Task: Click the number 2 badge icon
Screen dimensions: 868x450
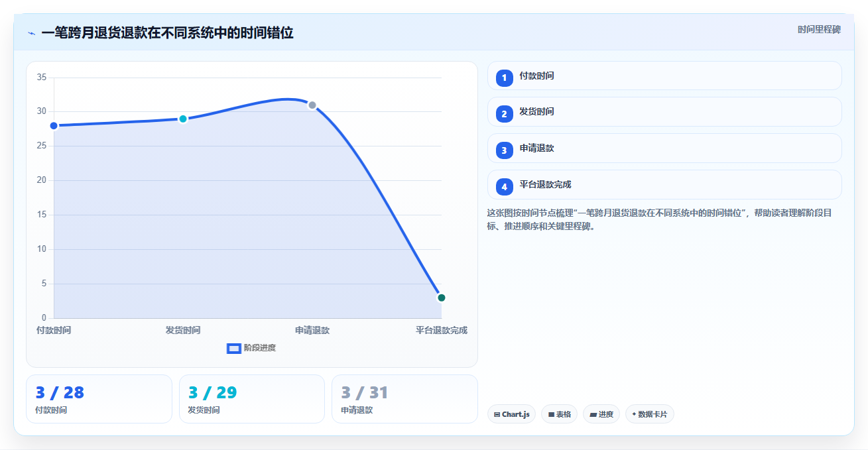Action: click(x=505, y=114)
